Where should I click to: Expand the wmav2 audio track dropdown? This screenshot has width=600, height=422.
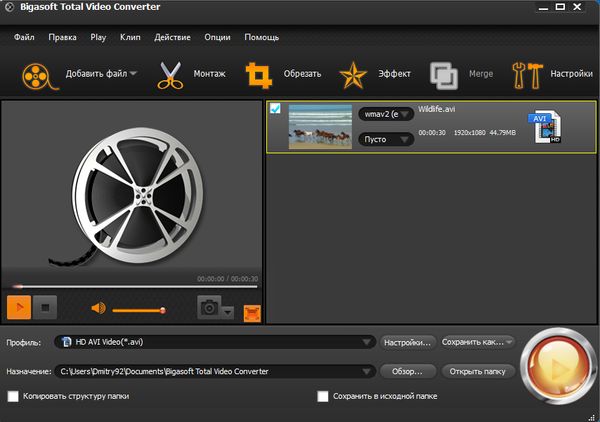pos(386,114)
